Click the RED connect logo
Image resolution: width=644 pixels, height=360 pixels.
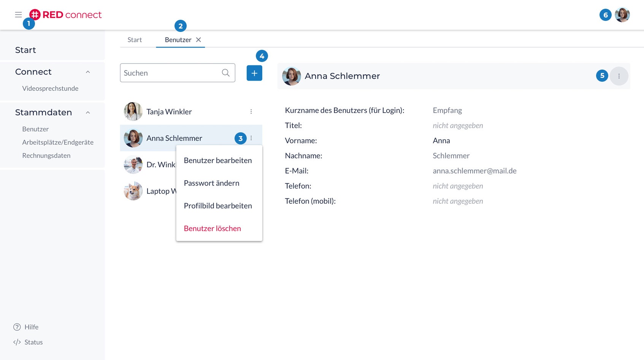(65, 15)
